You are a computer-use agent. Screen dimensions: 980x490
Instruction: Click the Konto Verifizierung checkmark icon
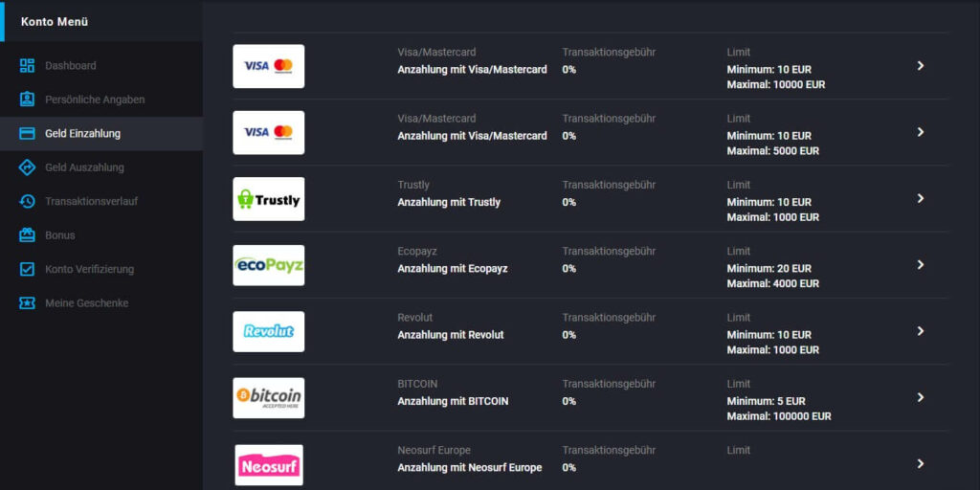pos(27,269)
